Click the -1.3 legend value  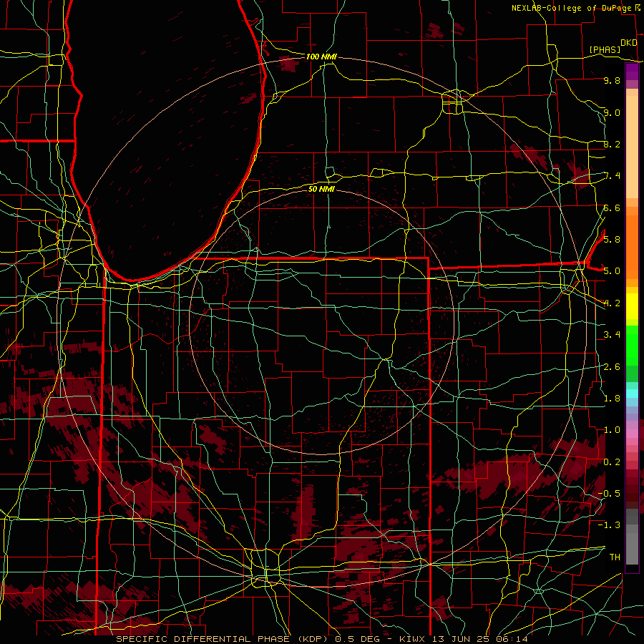[610, 525]
